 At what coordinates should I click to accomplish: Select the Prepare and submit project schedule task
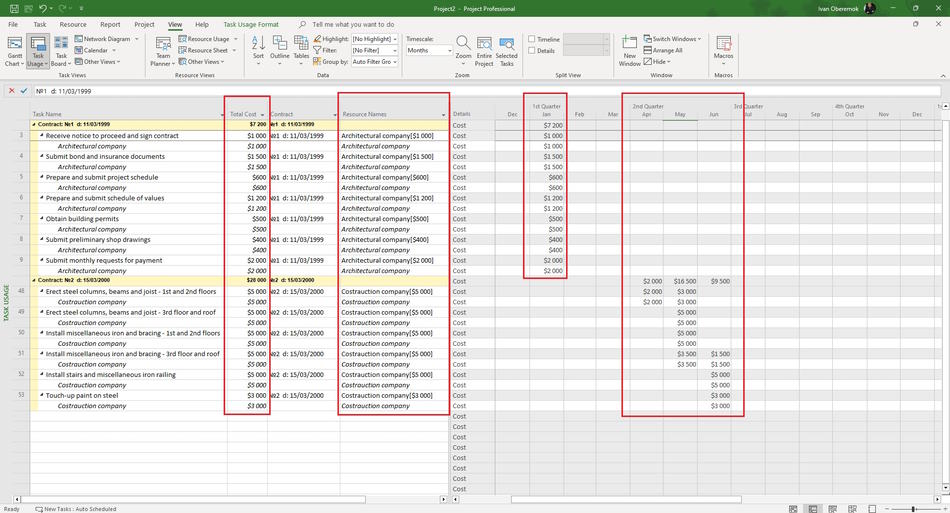coord(102,177)
